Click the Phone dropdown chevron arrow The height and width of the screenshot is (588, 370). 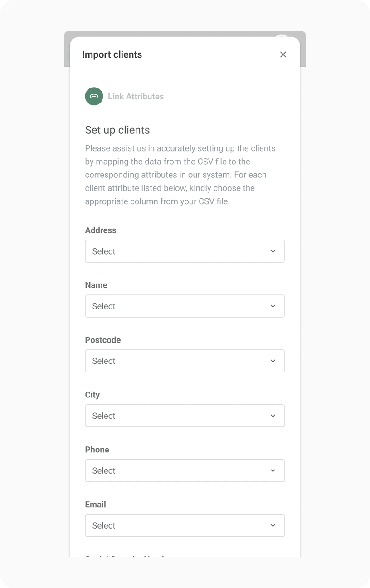point(273,471)
